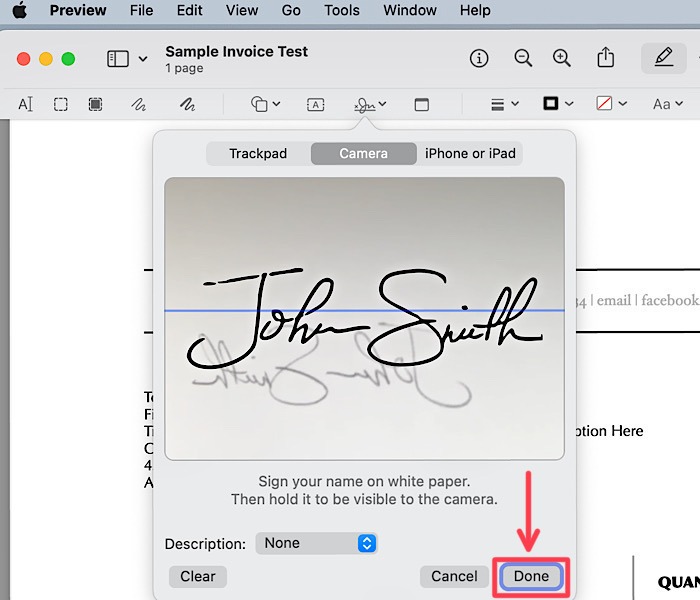
Task: Click the email text in the invoice
Action: [x=614, y=300]
